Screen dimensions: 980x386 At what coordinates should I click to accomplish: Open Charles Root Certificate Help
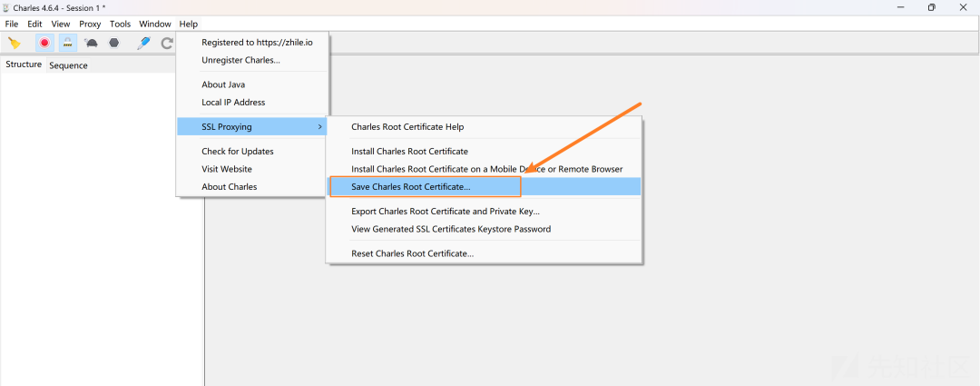[x=485, y=126]
